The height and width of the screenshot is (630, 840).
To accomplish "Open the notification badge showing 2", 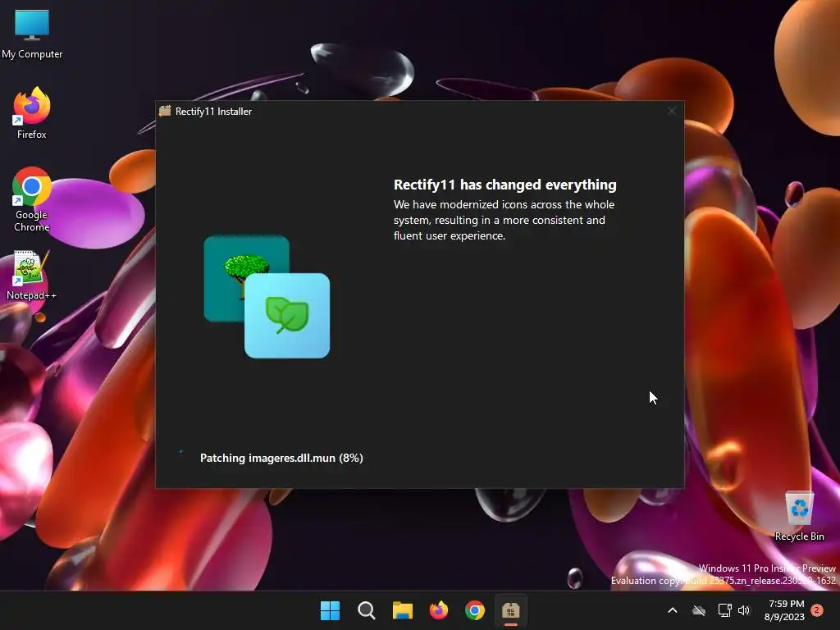I will tap(817, 609).
